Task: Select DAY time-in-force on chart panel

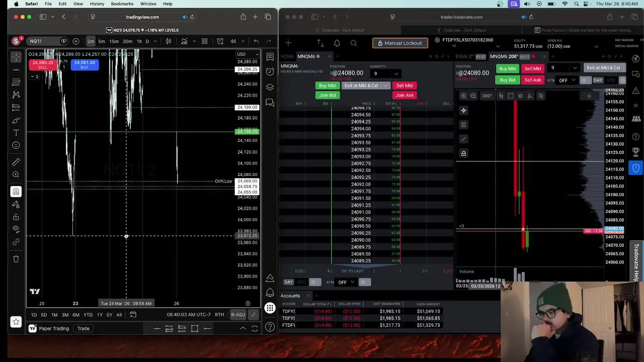Action: [598, 80]
